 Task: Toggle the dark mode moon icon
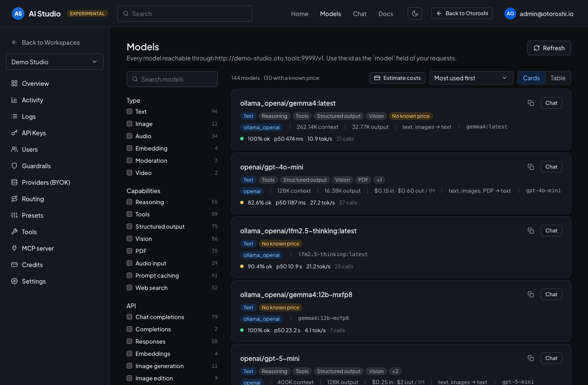pyautogui.click(x=415, y=14)
